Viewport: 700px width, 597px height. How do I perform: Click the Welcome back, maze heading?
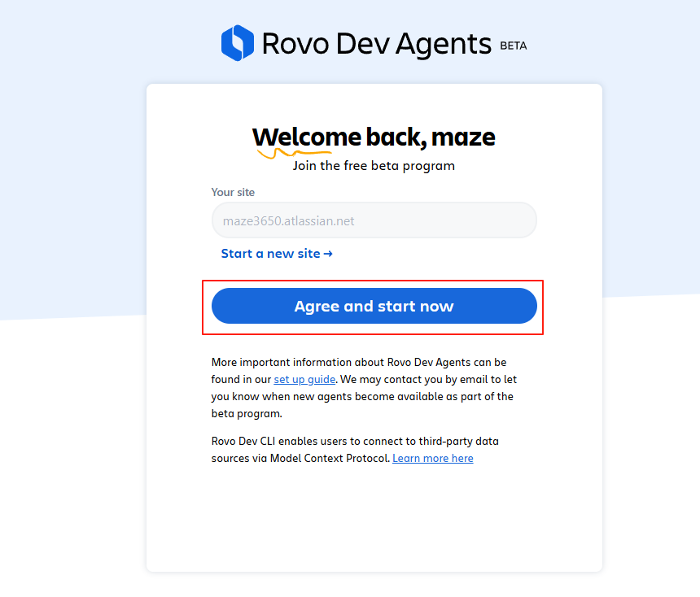(x=374, y=137)
